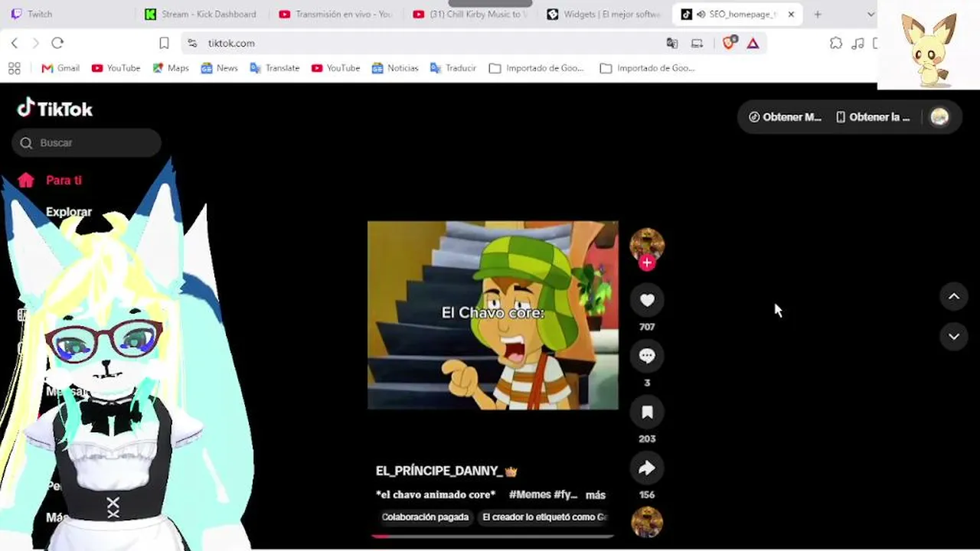Open the Noticias bookmark

click(395, 68)
